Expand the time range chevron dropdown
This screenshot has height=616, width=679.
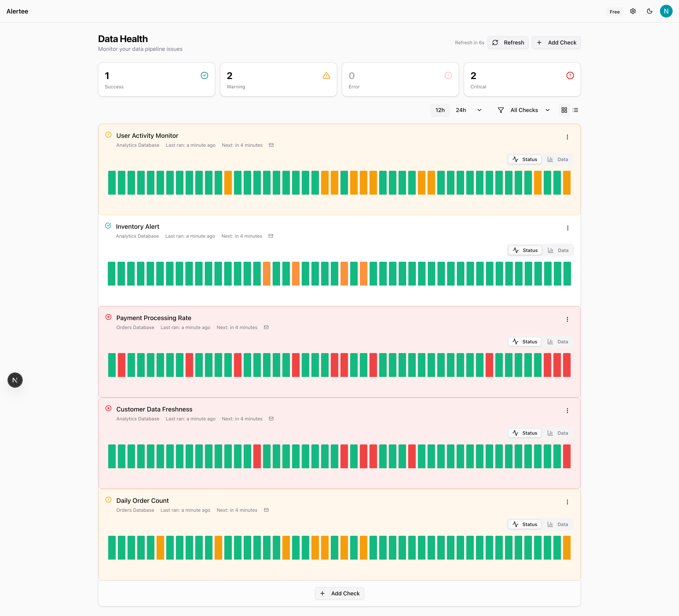479,110
